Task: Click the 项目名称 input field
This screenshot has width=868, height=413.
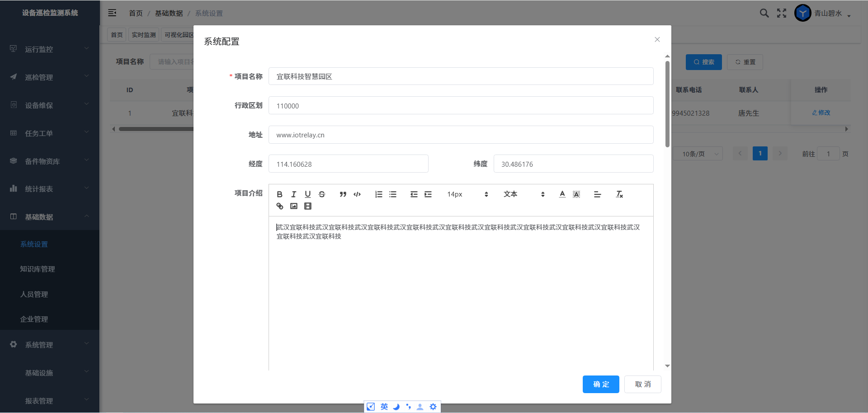Action: 461,76
